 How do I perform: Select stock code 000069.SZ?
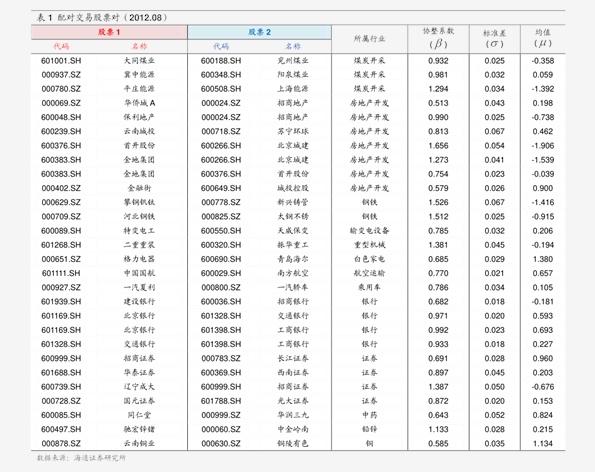(x=61, y=103)
